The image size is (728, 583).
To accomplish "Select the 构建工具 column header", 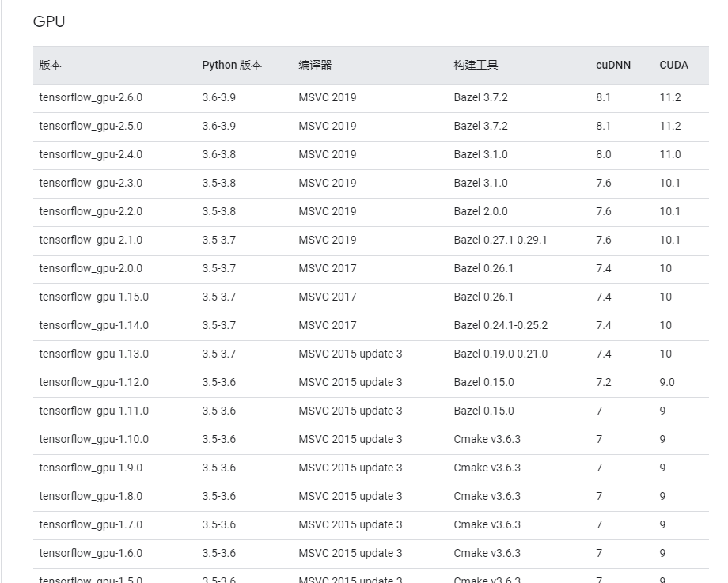I will pyautogui.click(x=476, y=65).
